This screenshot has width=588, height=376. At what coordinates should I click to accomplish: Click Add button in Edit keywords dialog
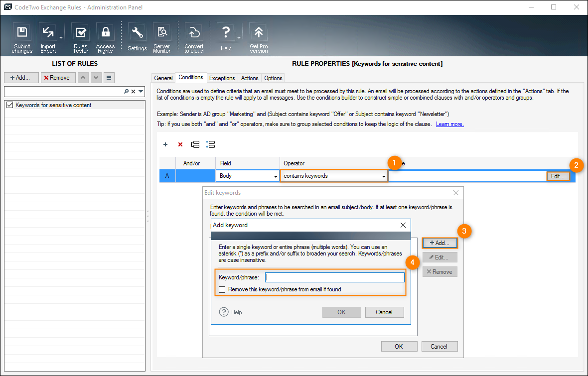440,243
